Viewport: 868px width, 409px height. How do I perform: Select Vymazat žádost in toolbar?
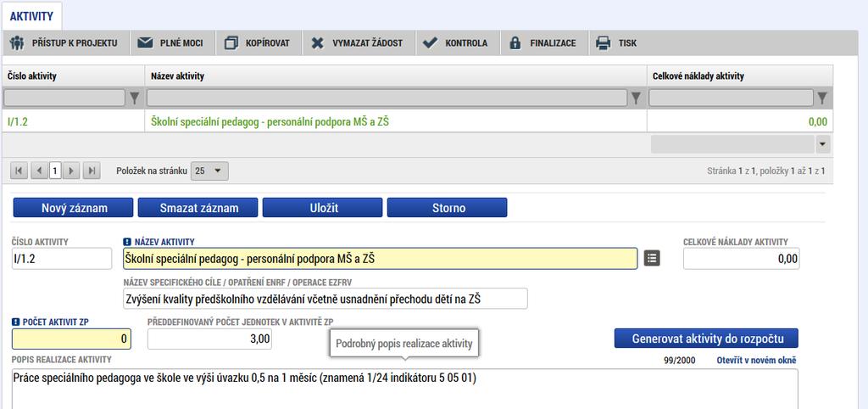coord(359,43)
